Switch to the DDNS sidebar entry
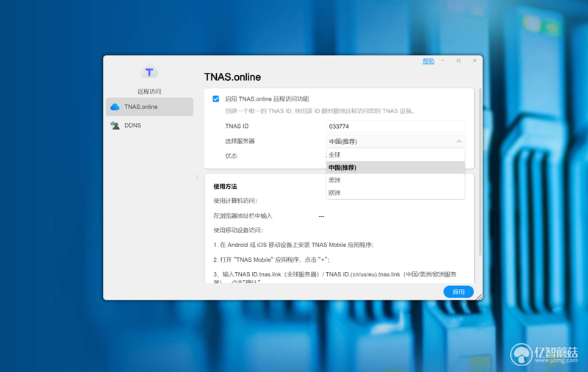 coord(150,125)
